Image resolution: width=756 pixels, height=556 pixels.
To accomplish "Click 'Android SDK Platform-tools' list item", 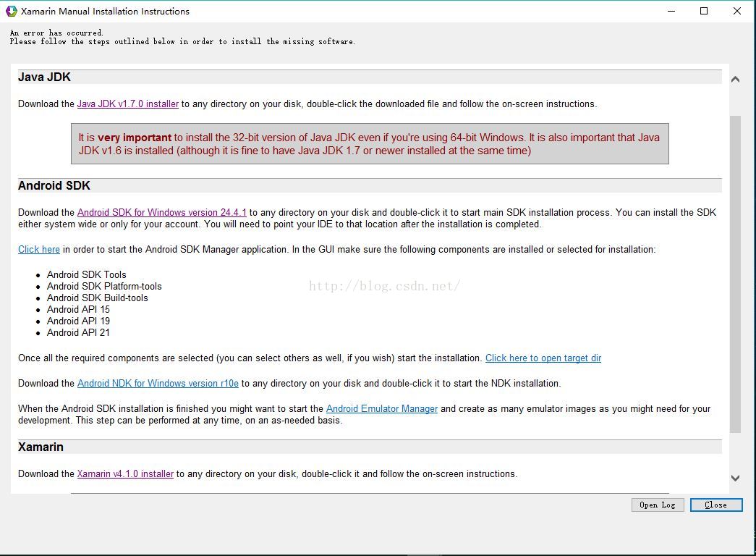I will point(104,286).
